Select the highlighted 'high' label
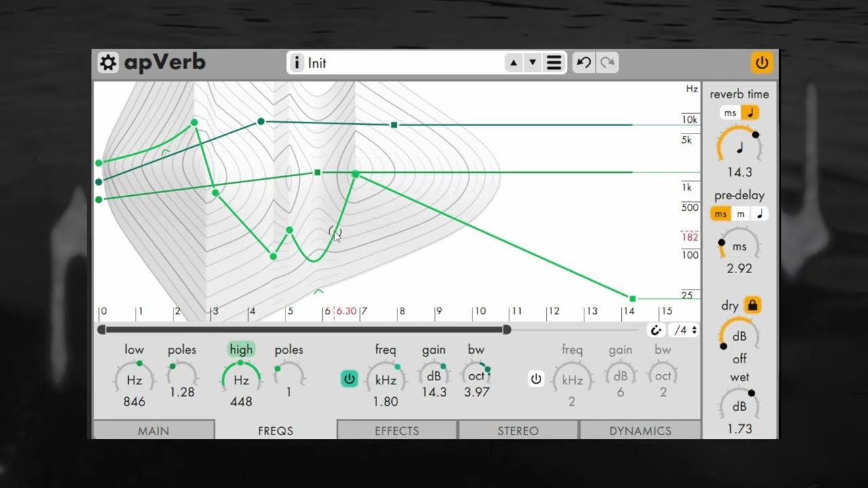The width and height of the screenshot is (868, 488). click(241, 350)
